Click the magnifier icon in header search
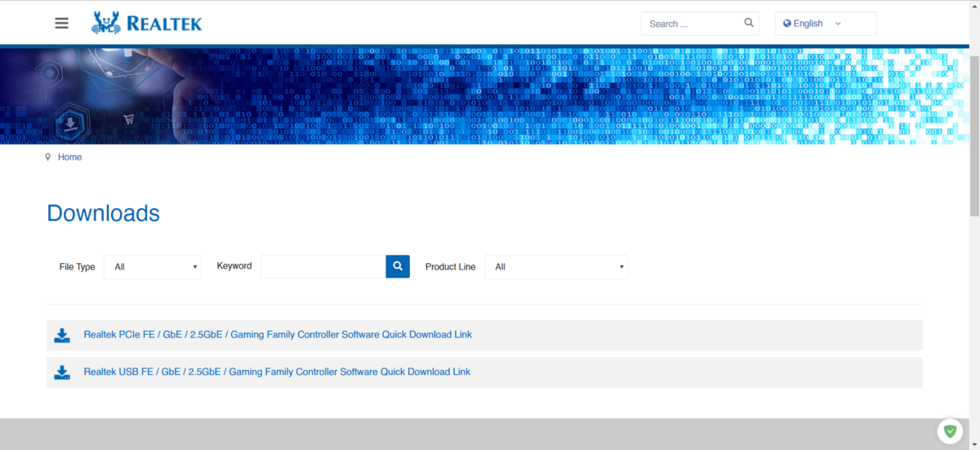This screenshot has width=980, height=450. pyautogui.click(x=749, y=23)
